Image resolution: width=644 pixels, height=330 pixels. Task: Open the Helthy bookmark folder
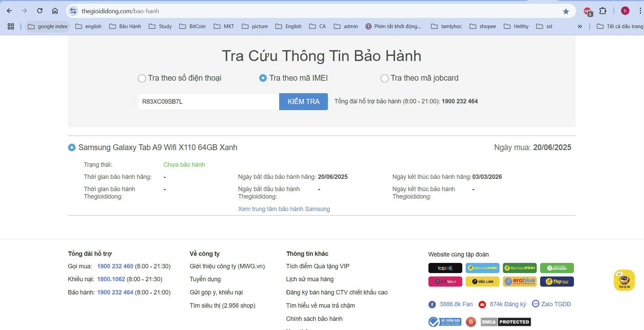(x=516, y=26)
